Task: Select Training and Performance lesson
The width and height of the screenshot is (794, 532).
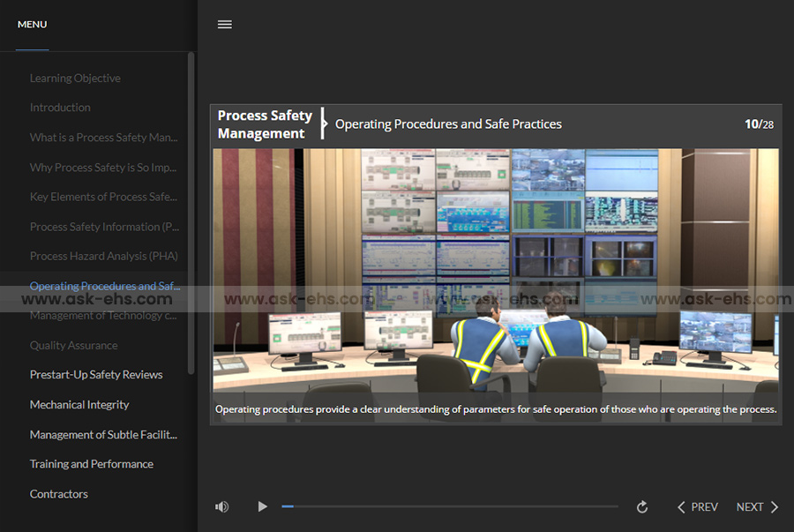Action: (92, 464)
